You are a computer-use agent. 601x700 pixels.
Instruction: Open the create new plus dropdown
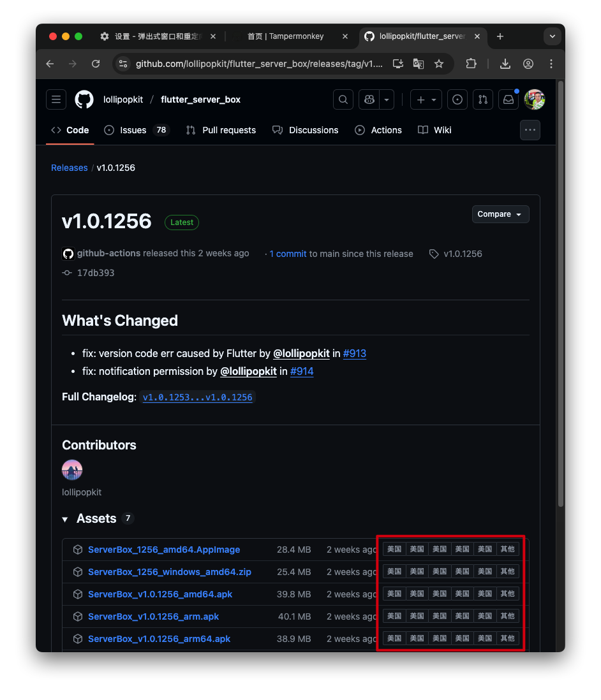(426, 99)
